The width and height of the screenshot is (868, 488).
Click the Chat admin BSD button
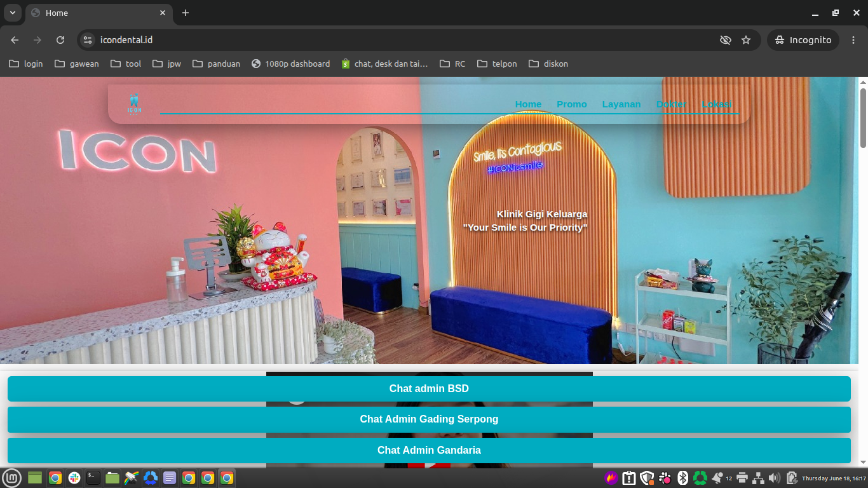(429, 389)
